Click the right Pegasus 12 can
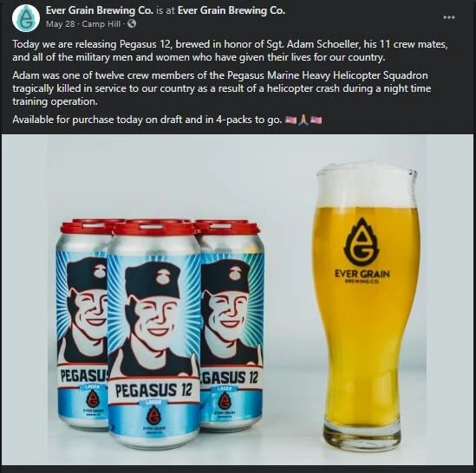The height and width of the screenshot is (473, 476). (231, 324)
